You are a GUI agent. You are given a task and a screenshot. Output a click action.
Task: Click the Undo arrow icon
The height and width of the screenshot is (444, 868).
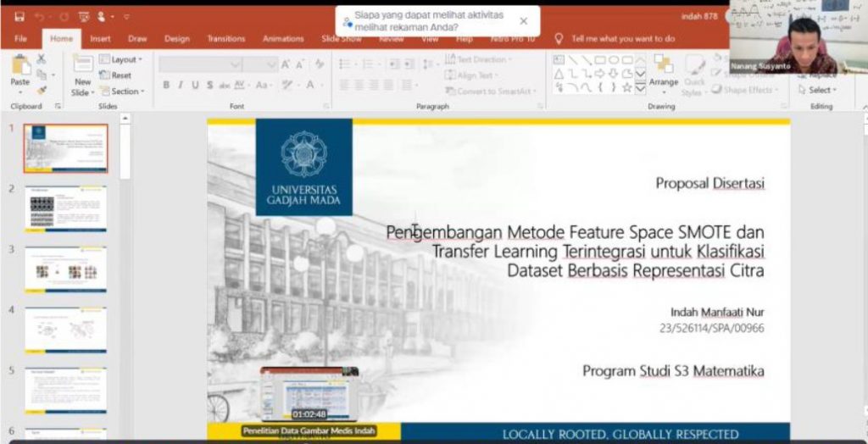(x=39, y=17)
